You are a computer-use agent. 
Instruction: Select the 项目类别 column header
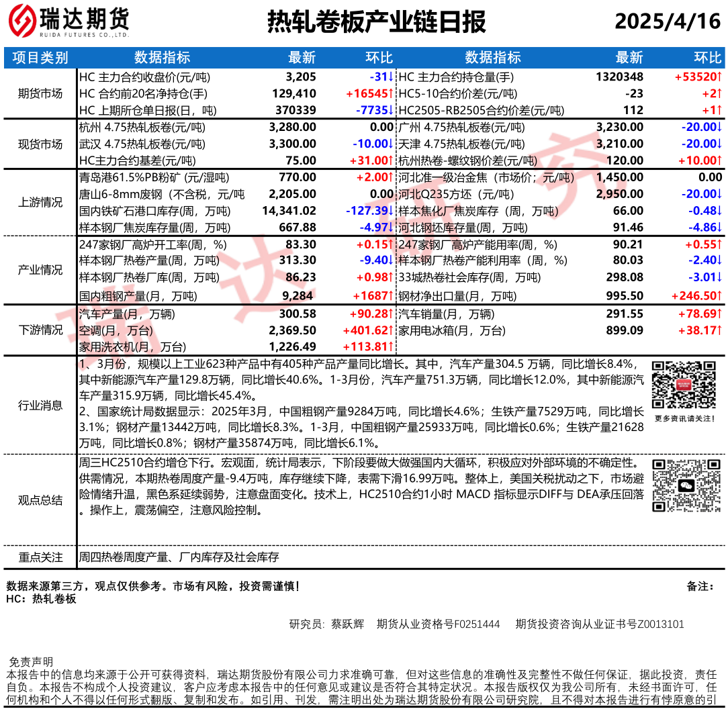40,58
